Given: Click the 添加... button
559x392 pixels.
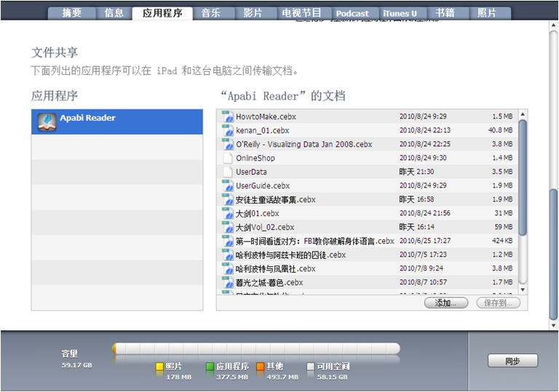Looking at the screenshot, I should point(446,303).
